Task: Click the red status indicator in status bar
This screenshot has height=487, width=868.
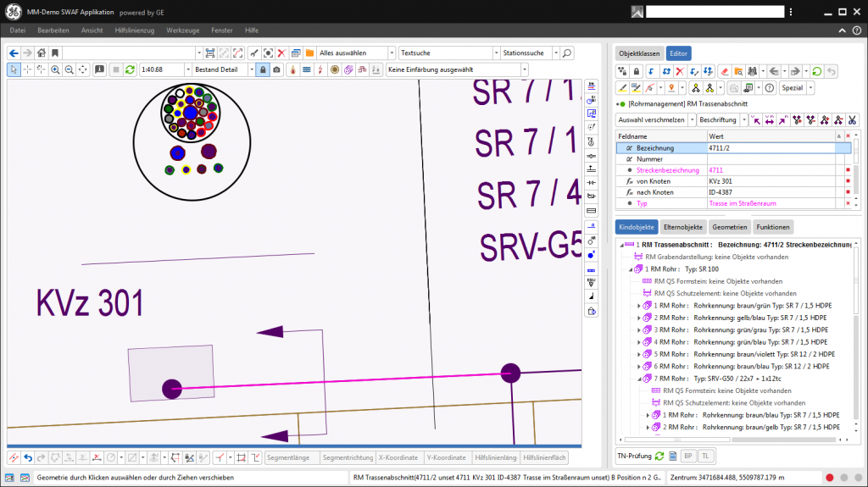Action: pyautogui.click(x=829, y=478)
